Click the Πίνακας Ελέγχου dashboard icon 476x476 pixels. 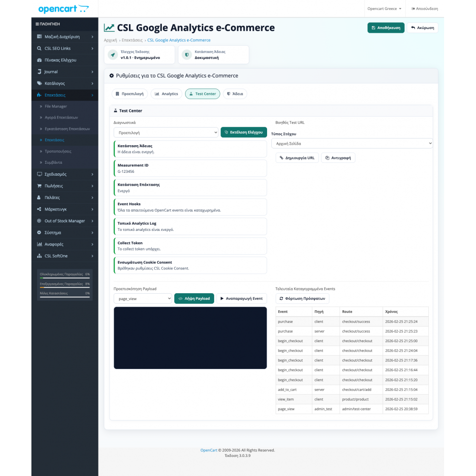click(x=39, y=60)
